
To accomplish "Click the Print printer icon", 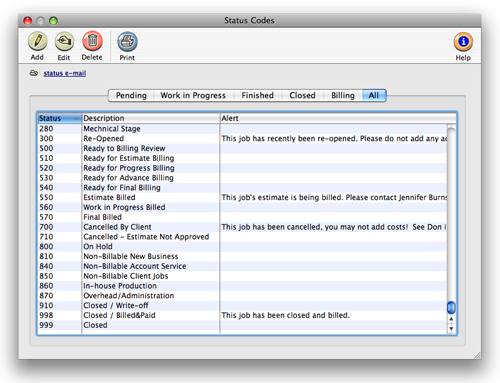I will tap(127, 42).
